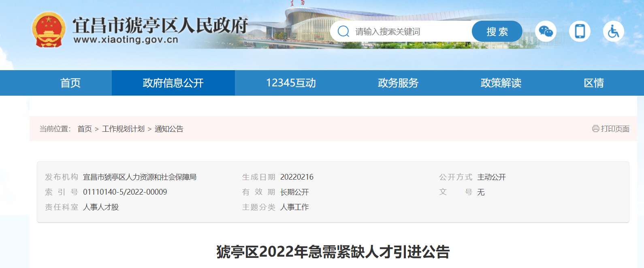Click the national emblem logo

(x=49, y=29)
